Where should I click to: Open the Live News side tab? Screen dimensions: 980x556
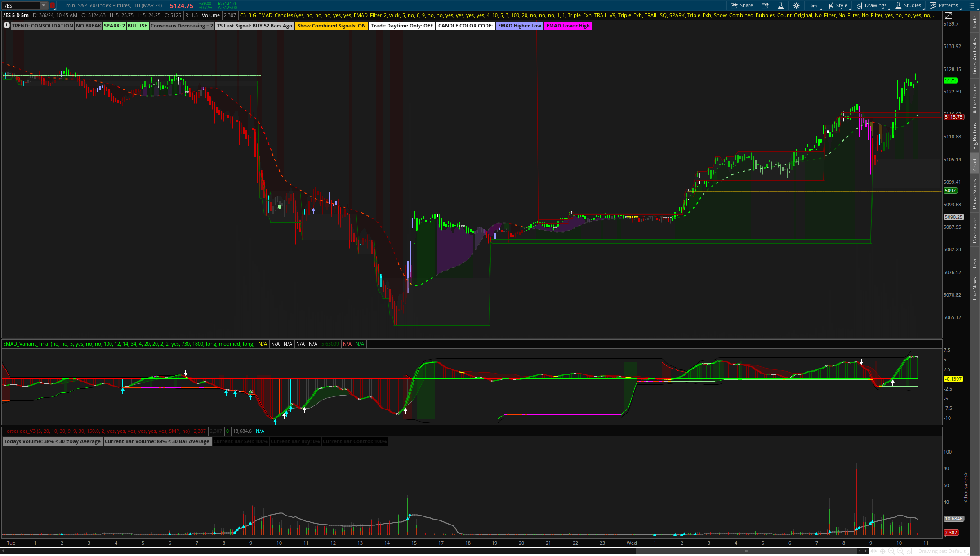[975, 288]
